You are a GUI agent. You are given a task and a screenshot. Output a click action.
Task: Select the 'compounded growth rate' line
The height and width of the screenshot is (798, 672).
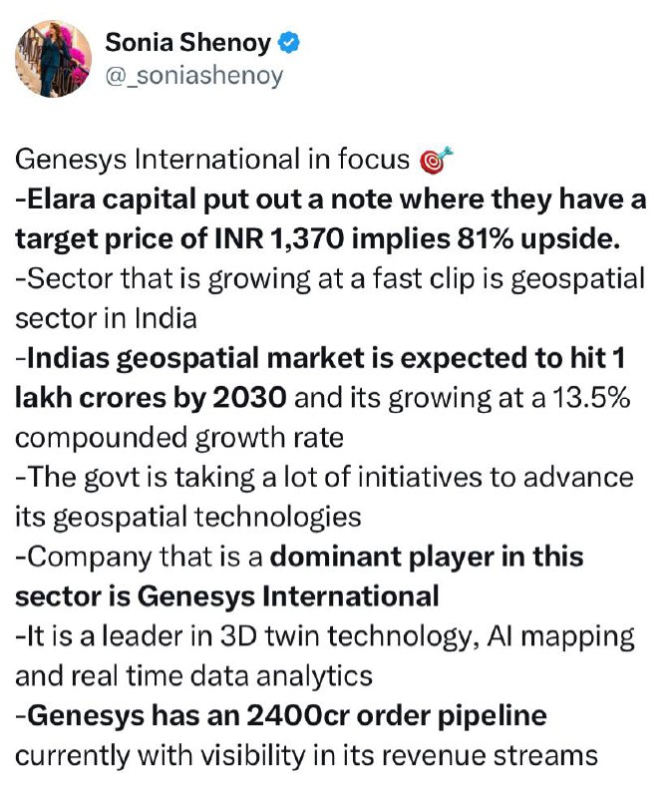pyautogui.click(x=179, y=438)
